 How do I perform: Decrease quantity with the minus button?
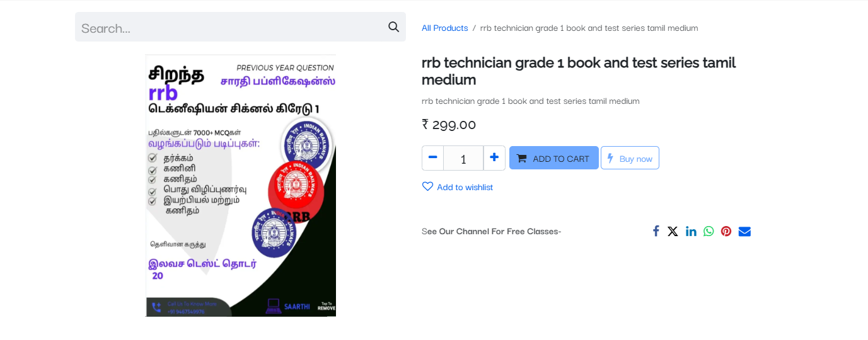[x=432, y=158]
